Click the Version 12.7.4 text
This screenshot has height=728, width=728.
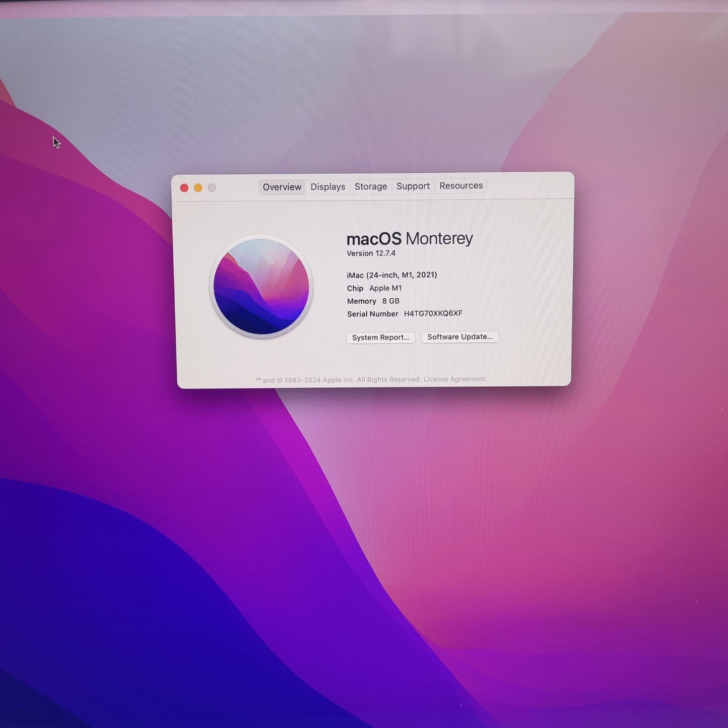371,253
